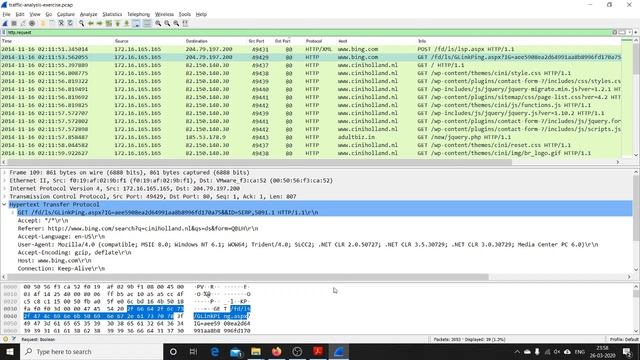The width and height of the screenshot is (640, 360).
Task: Select the adultbiz.in /new/jquery.php packet
Action: (x=311, y=137)
